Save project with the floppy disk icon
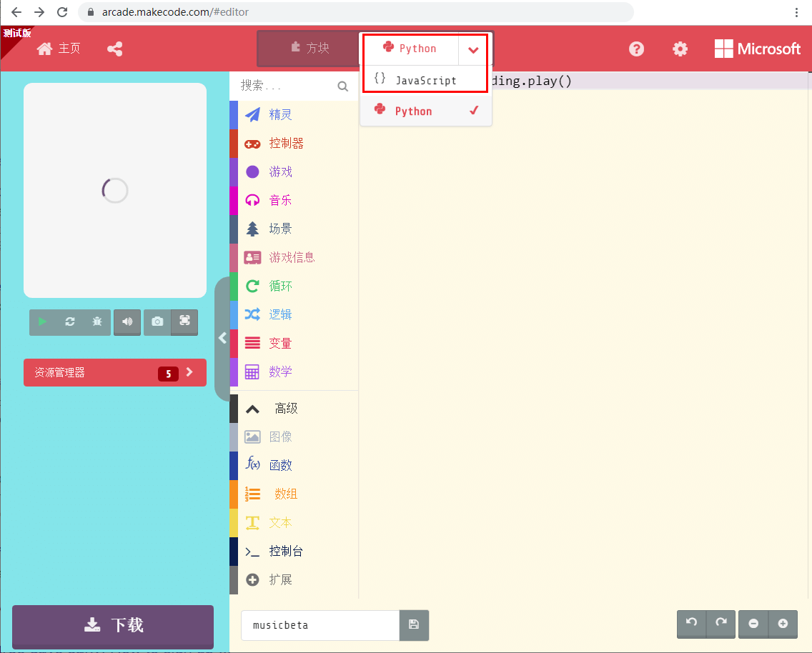This screenshot has height=653, width=812. pos(414,624)
